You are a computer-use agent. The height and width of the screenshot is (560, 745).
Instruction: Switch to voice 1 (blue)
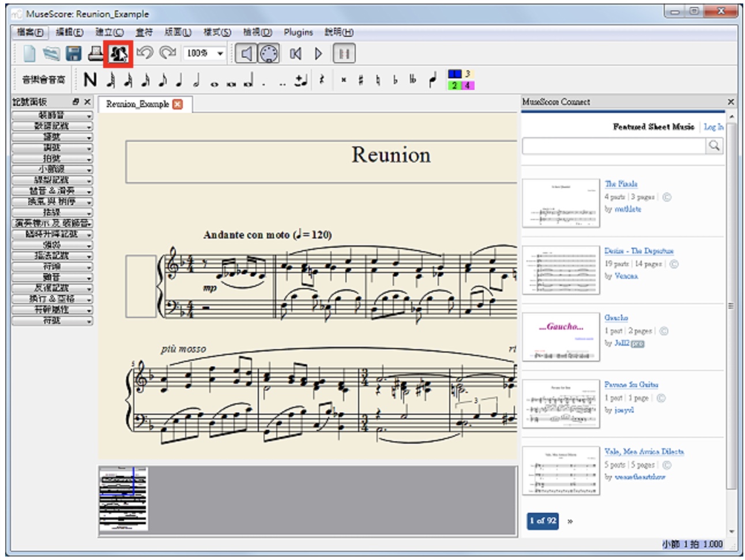point(454,74)
